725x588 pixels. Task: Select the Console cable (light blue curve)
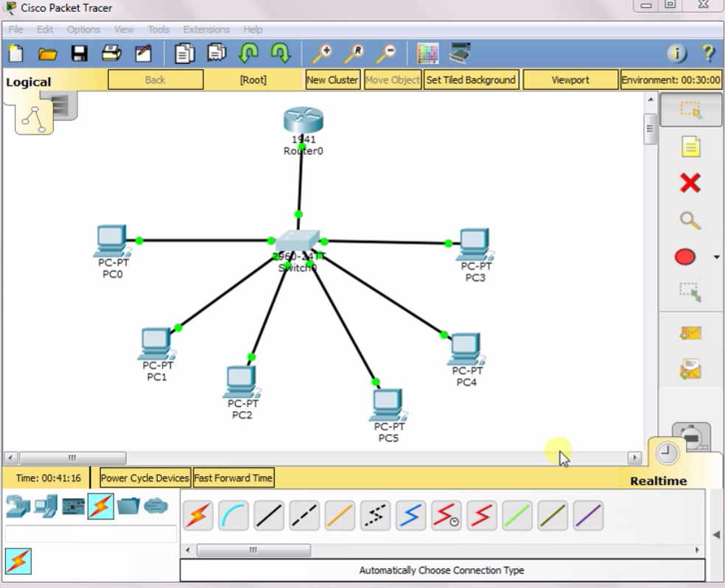tap(233, 515)
